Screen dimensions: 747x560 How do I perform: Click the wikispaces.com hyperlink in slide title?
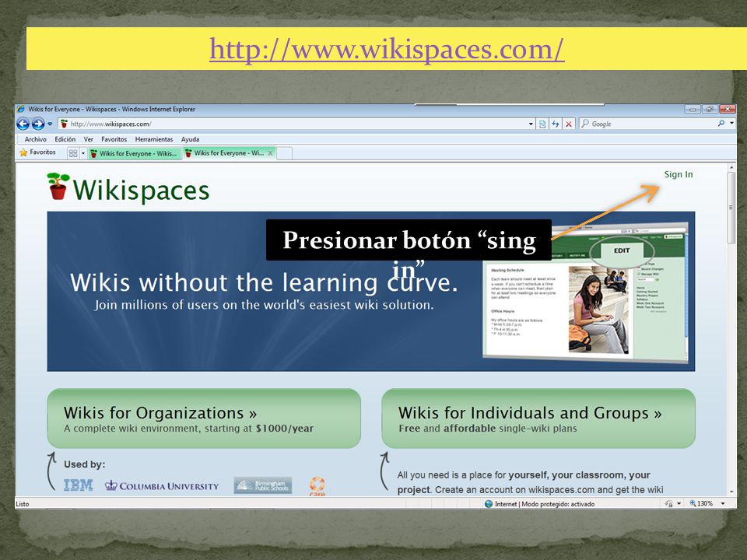tap(387, 48)
